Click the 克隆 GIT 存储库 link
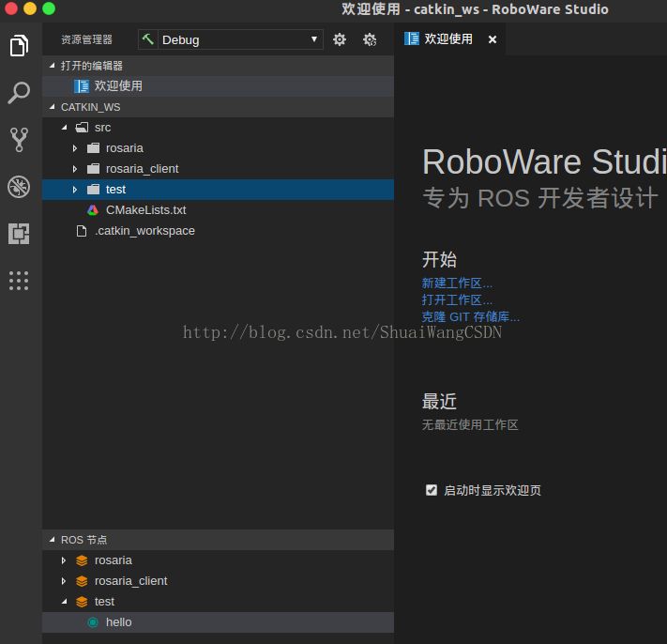This screenshot has width=667, height=644. pyautogui.click(x=470, y=317)
